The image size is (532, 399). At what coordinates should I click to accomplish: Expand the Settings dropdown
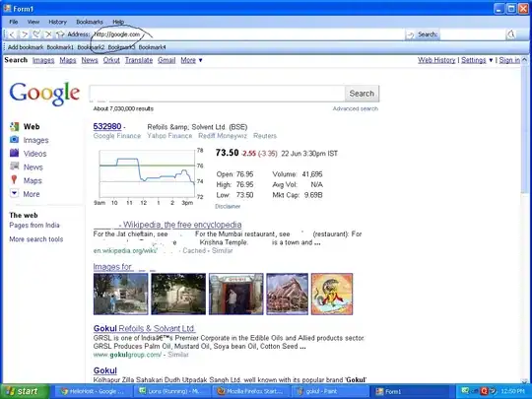pyautogui.click(x=477, y=60)
